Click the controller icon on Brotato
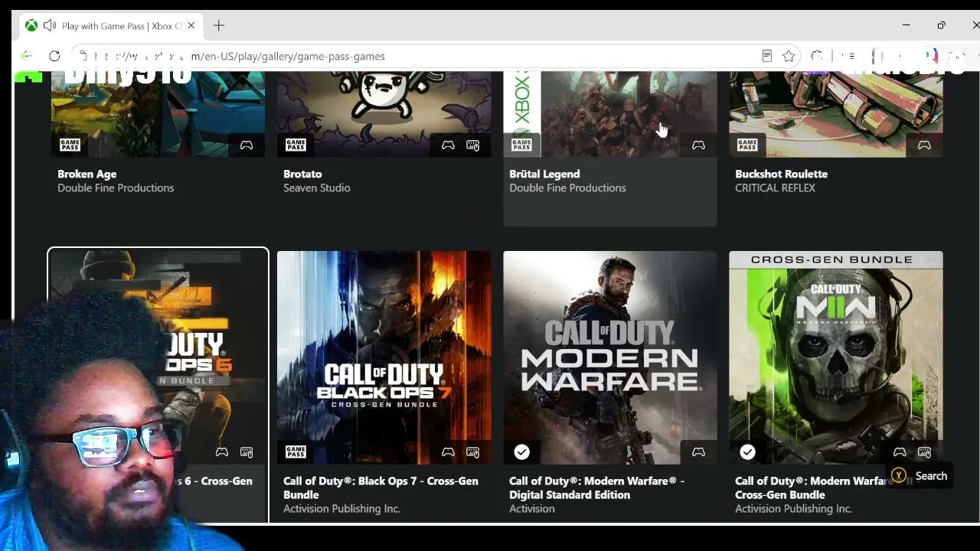This screenshot has width=980, height=551. click(448, 145)
